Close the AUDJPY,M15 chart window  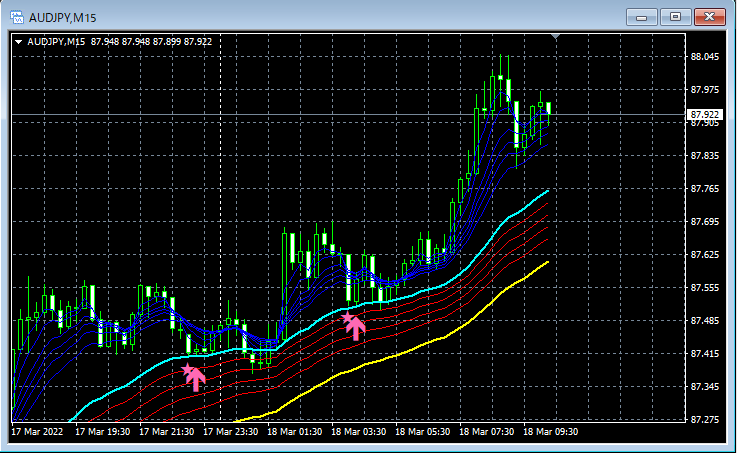(x=710, y=17)
